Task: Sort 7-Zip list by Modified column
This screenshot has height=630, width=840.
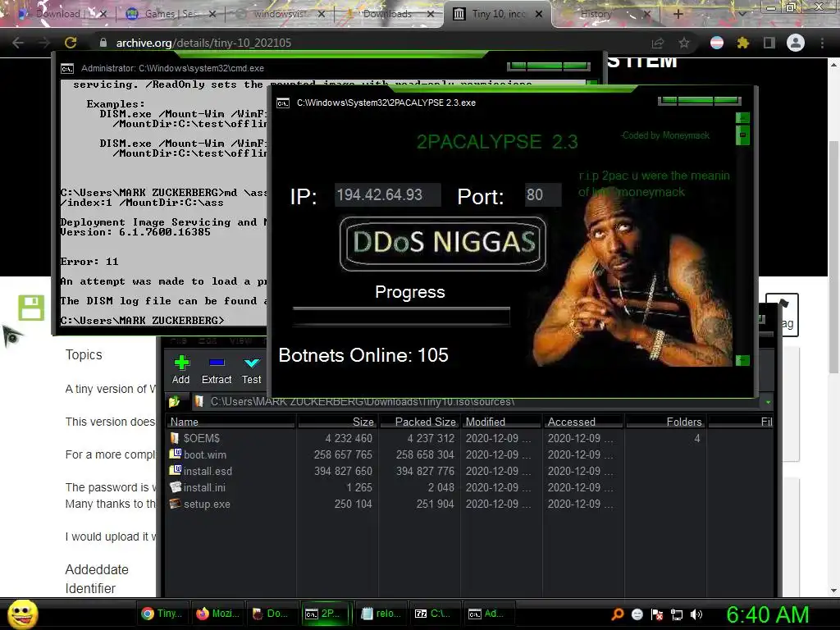Action: (x=502, y=422)
